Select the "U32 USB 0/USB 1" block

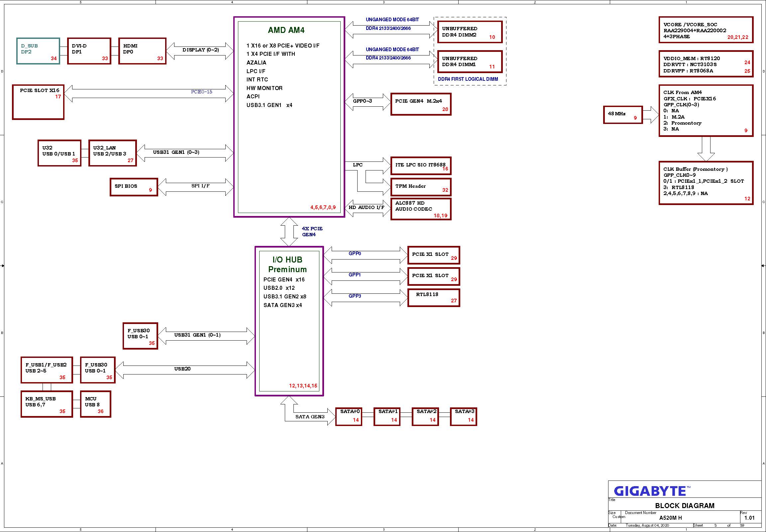[59, 153]
